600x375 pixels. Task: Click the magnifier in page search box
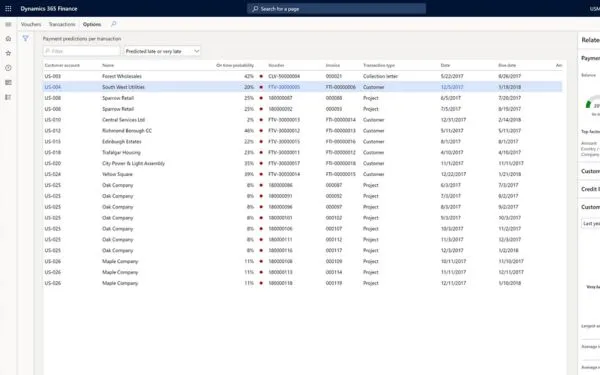255,8
